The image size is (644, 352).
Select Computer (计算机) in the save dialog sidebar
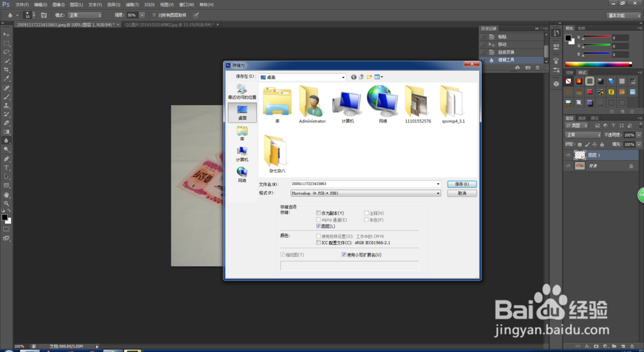pos(242,154)
